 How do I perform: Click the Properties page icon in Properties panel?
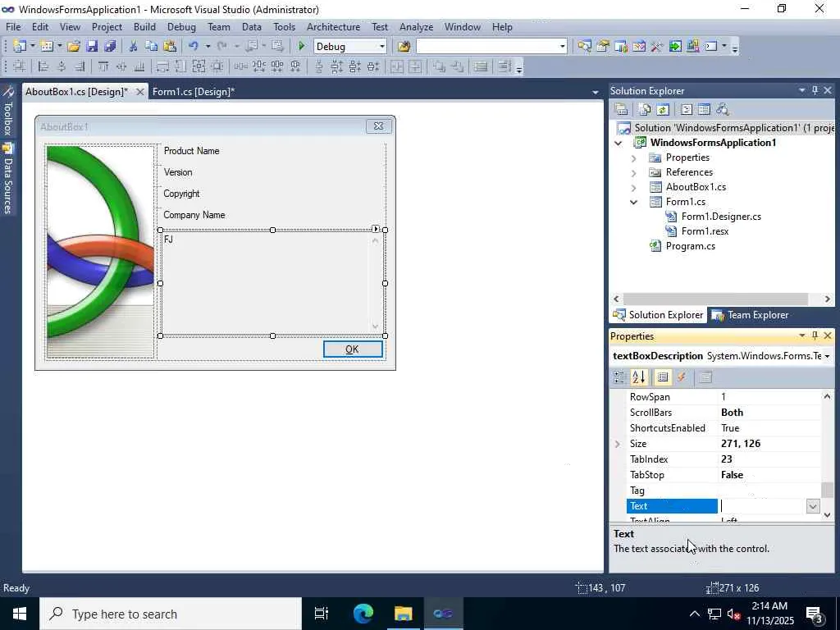click(x=705, y=377)
